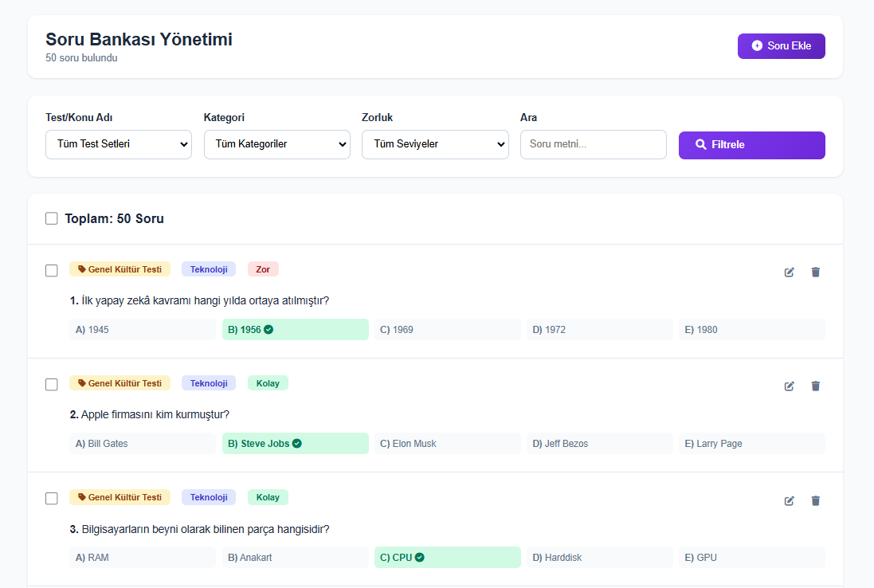Click the Soru Bankası Yönetimi heading
Viewport: 874px width, 588px height.
click(x=139, y=40)
